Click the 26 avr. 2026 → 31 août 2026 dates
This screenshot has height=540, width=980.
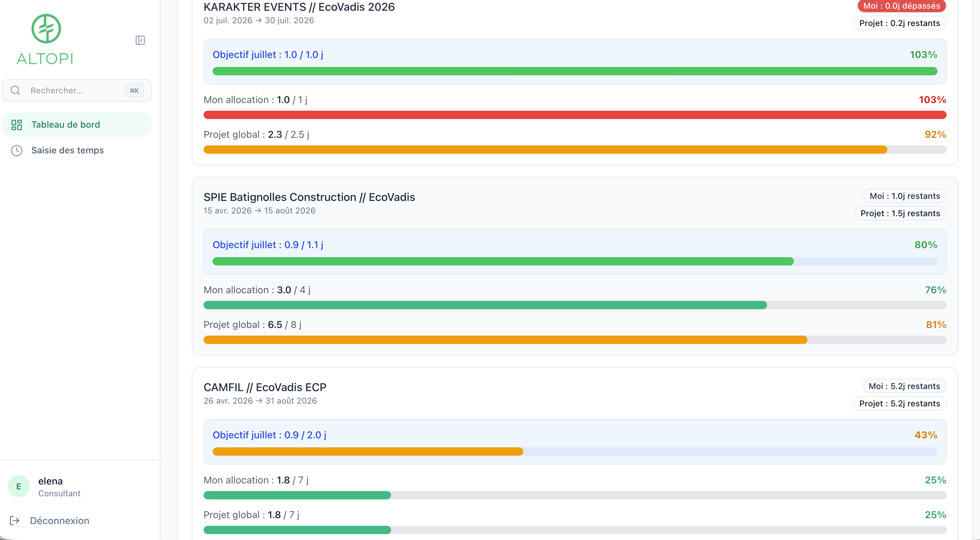pyautogui.click(x=260, y=401)
